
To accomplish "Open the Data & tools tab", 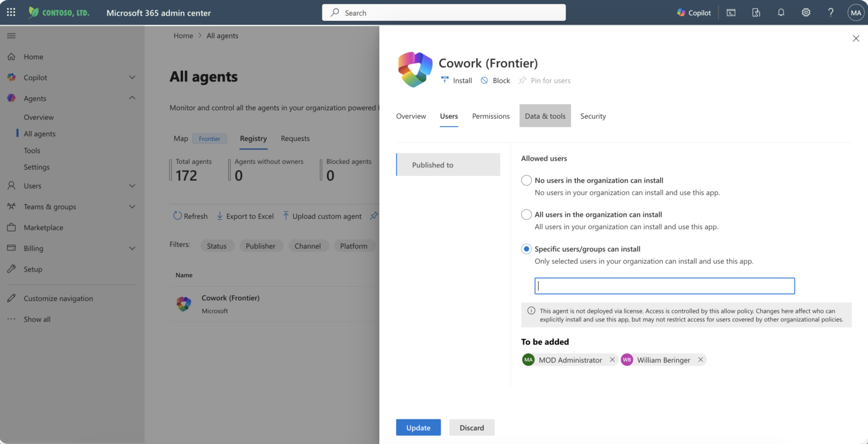I will click(x=545, y=116).
